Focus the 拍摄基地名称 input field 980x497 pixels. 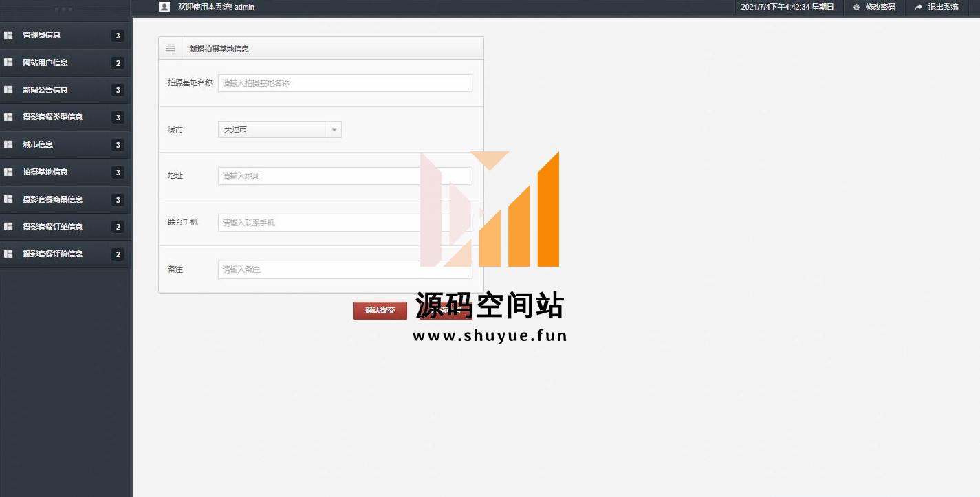pyautogui.click(x=345, y=83)
